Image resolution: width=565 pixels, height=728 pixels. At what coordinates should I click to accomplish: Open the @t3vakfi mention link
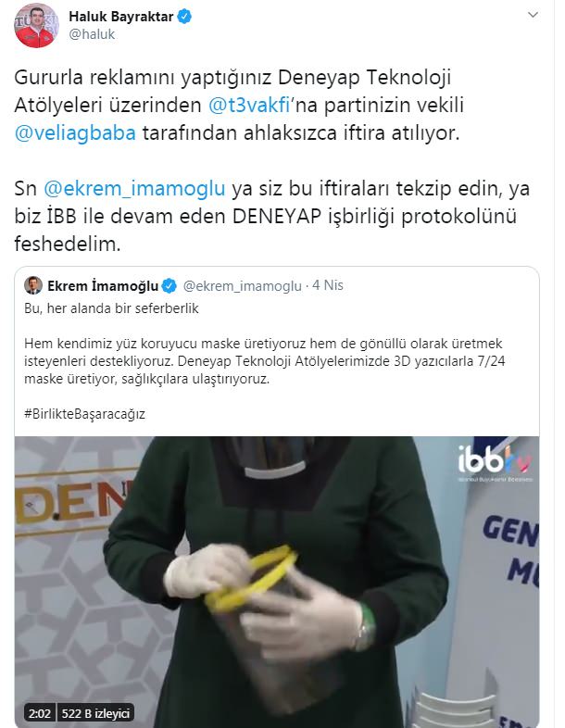coord(249,105)
